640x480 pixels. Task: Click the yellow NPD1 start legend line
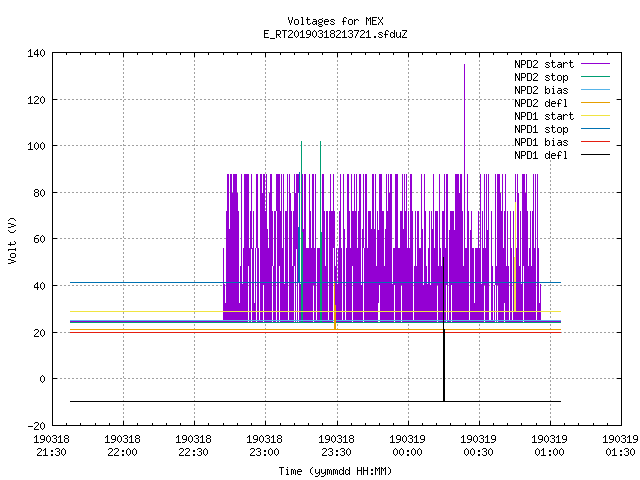tap(595, 116)
